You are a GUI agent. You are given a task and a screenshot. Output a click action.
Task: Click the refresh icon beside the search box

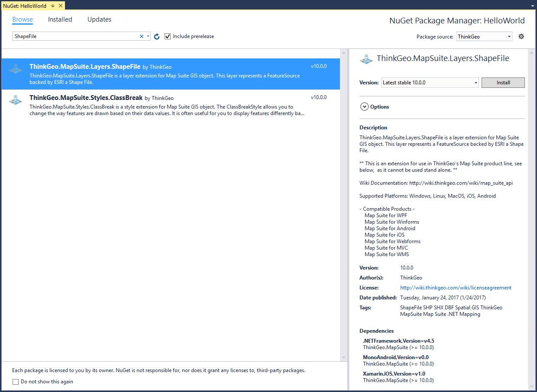click(157, 37)
